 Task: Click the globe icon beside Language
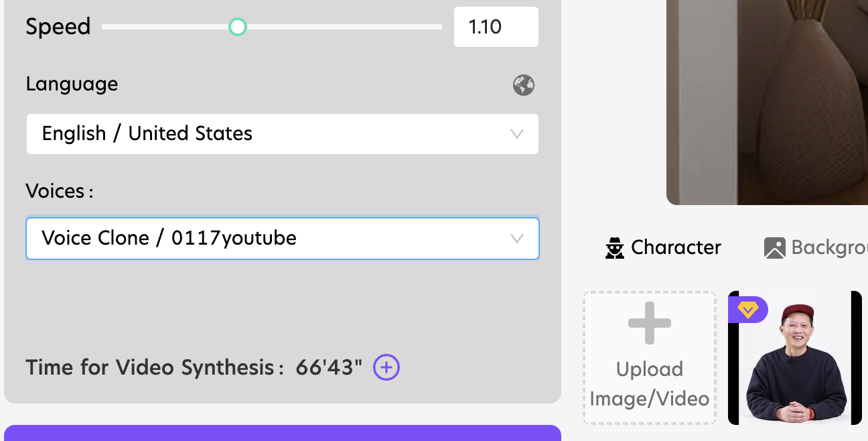[x=524, y=85]
